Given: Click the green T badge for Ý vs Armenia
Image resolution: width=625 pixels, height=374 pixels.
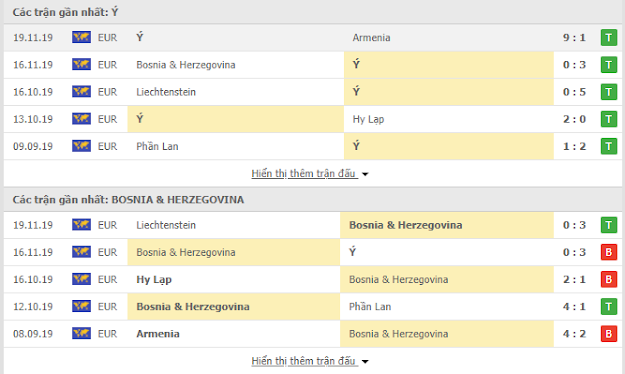Looking at the screenshot, I should [609, 38].
